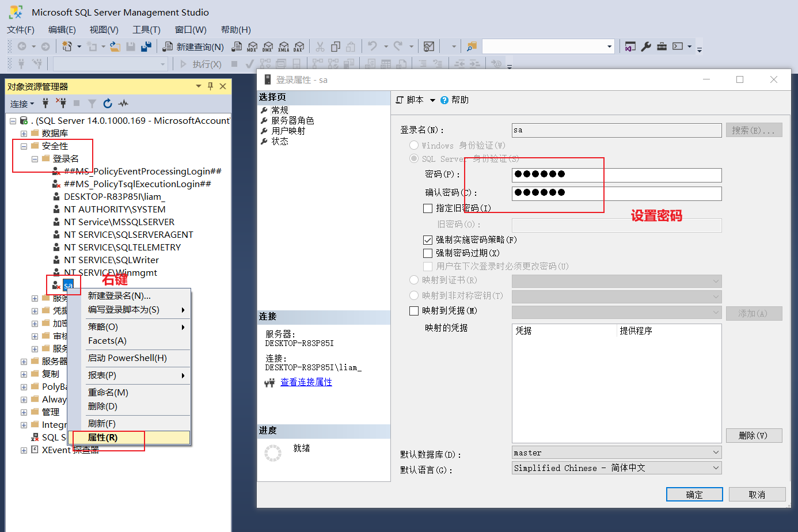Choose Properties (属性) from context menu
This screenshot has height=532, width=798.
[x=130, y=438]
